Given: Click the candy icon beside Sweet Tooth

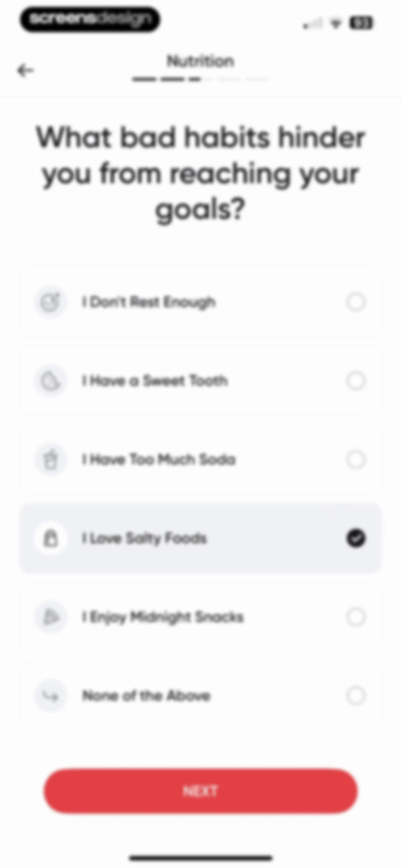Looking at the screenshot, I should point(50,381).
